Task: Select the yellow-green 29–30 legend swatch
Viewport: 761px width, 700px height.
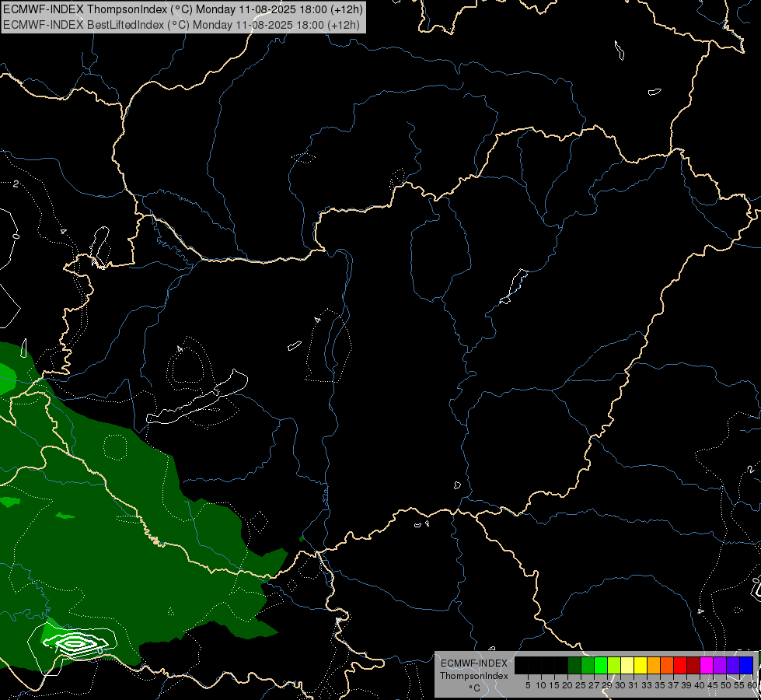Action: pyautogui.click(x=614, y=665)
